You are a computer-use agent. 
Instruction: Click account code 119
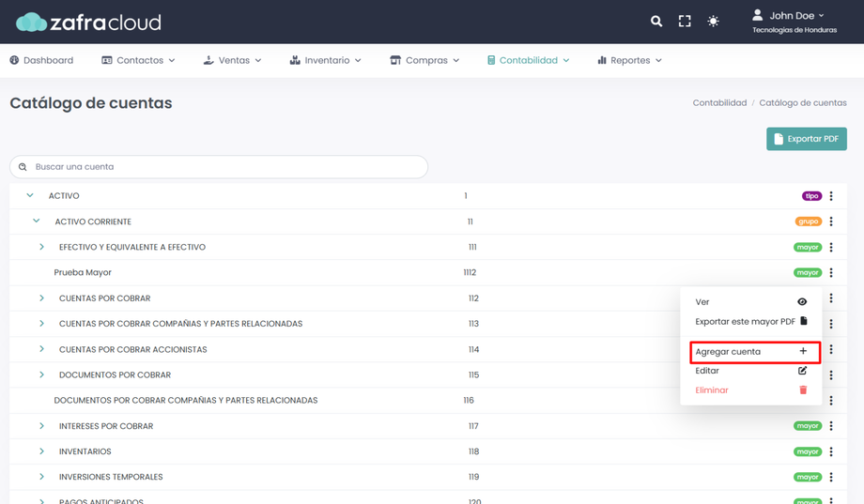[474, 477]
